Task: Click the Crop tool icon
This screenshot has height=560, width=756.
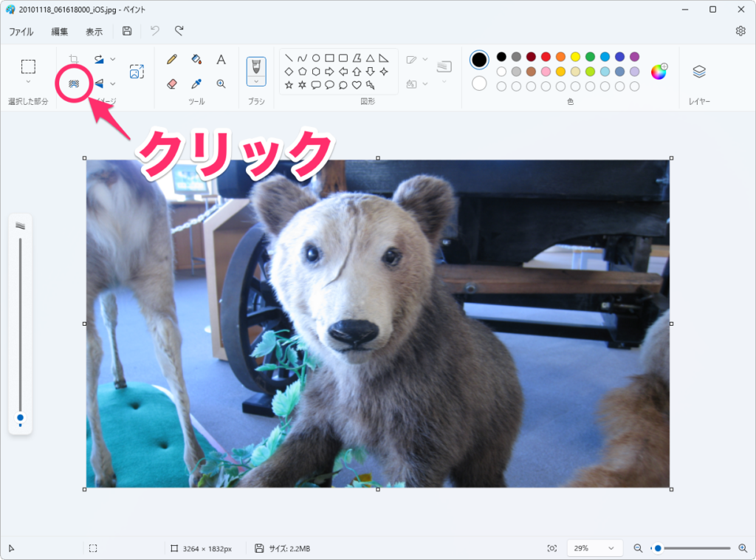Action: pyautogui.click(x=74, y=59)
